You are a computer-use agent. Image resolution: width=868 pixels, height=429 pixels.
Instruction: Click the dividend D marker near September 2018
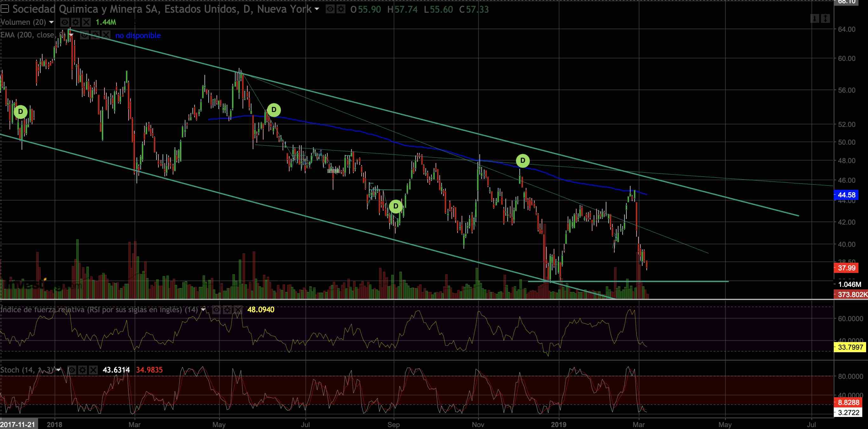(x=396, y=206)
